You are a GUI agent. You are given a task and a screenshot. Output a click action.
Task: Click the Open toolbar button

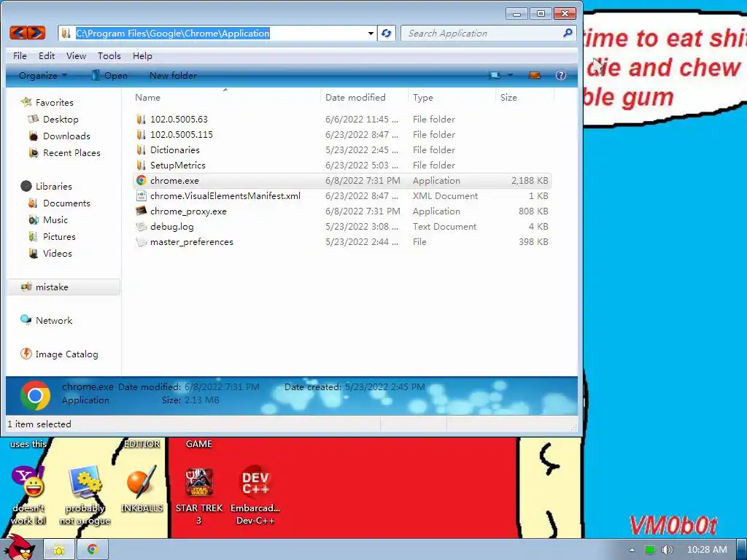tap(109, 75)
